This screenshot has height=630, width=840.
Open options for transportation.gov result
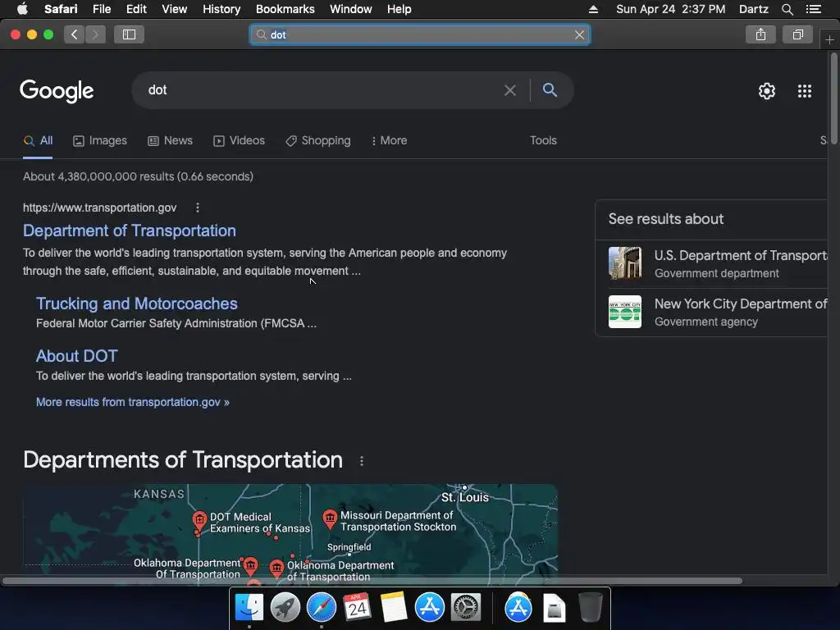(x=198, y=208)
